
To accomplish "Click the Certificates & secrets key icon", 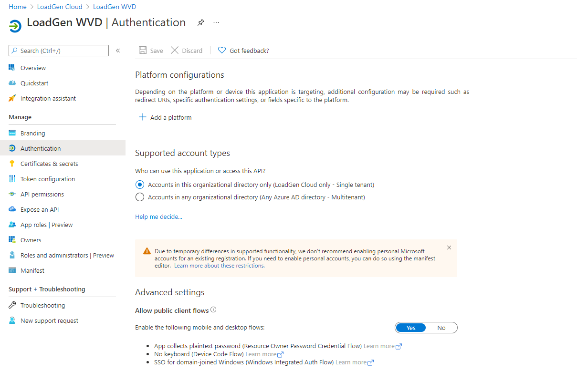I will (x=12, y=164).
